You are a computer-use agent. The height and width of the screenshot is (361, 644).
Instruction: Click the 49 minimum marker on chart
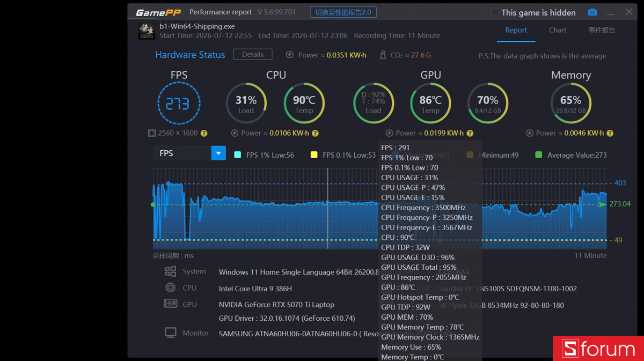618,240
